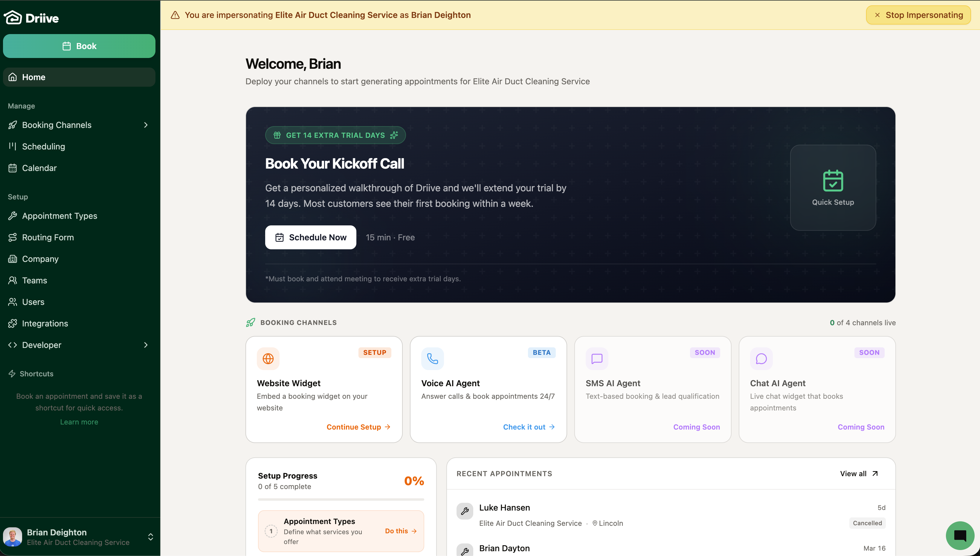Expand the Booking Channels submenu chevron
The width and height of the screenshot is (980, 556).
(146, 125)
